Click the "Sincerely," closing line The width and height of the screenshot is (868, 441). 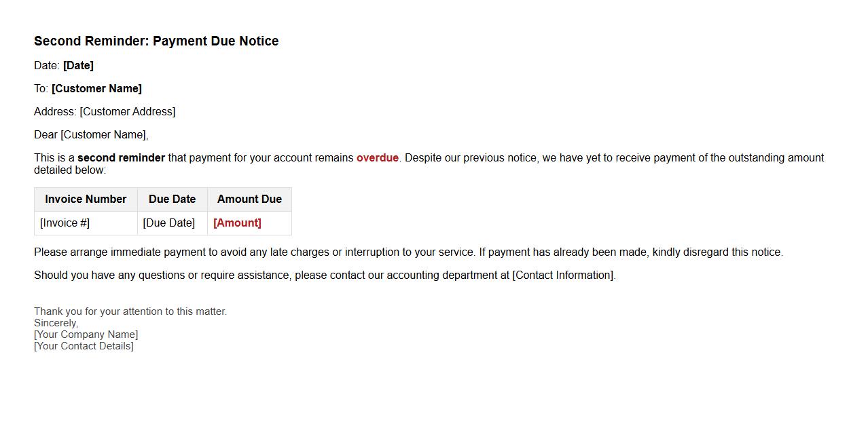click(x=56, y=323)
